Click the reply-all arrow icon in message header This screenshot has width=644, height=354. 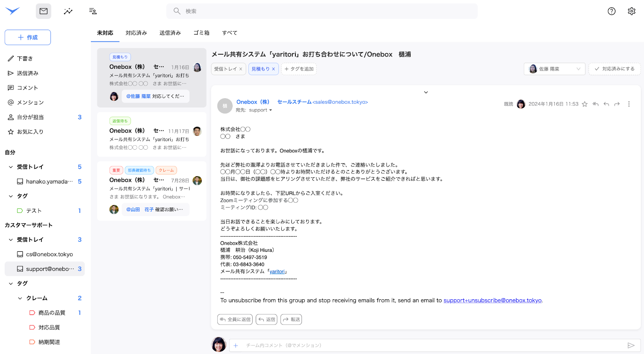(596, 104)
